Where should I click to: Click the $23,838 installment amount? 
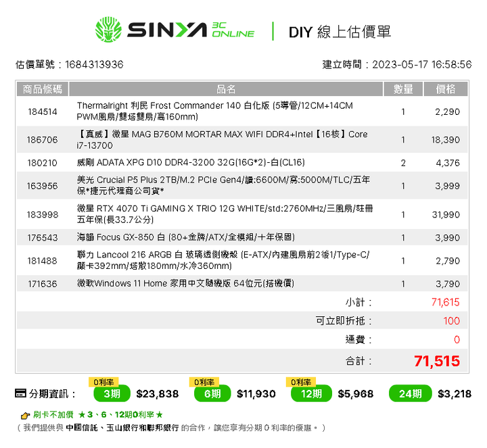pos(158,394)
